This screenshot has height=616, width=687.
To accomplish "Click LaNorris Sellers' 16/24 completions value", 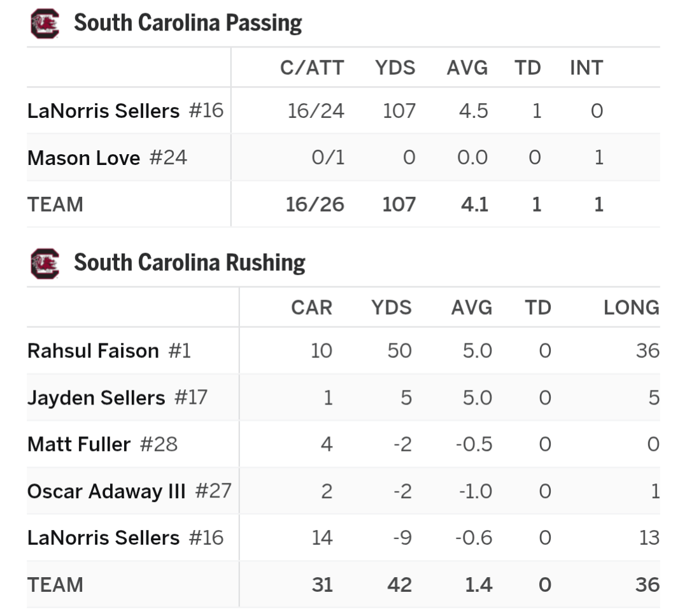I will 316,111.
